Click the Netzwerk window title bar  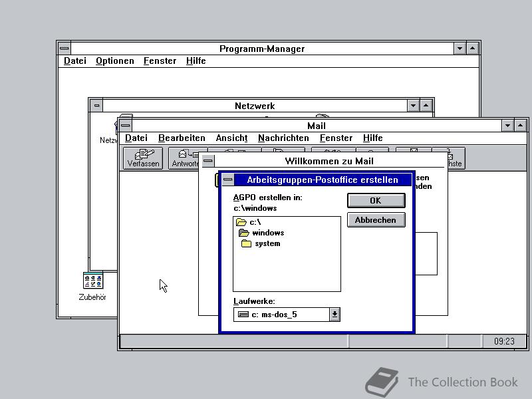pyautogui.click(x=255, y=106)
